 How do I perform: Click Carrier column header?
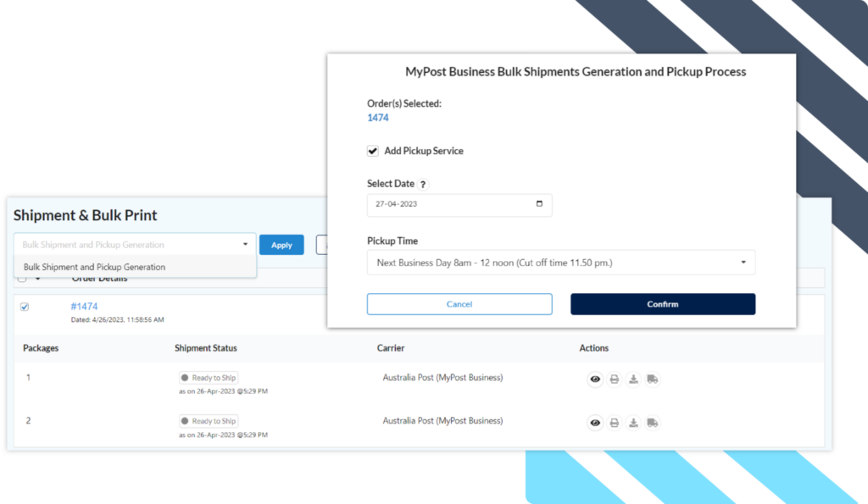click(391, 348)
